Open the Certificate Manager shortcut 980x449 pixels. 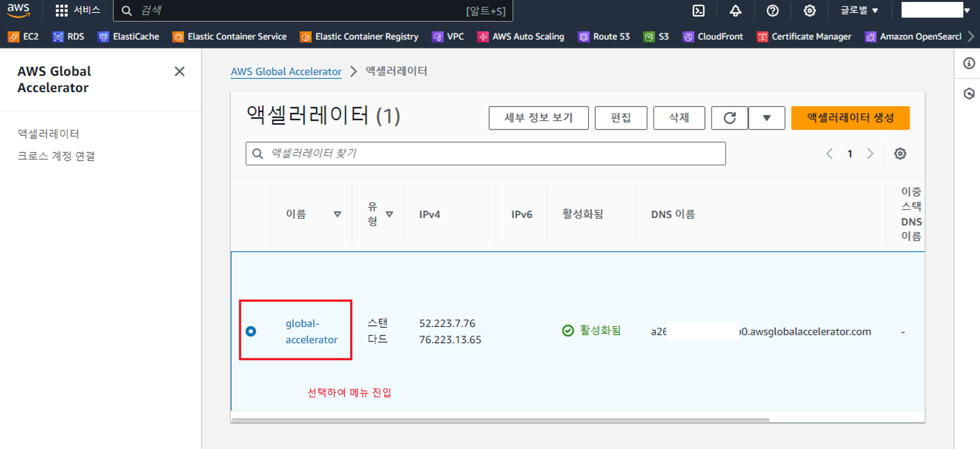(x=804, y=37)
